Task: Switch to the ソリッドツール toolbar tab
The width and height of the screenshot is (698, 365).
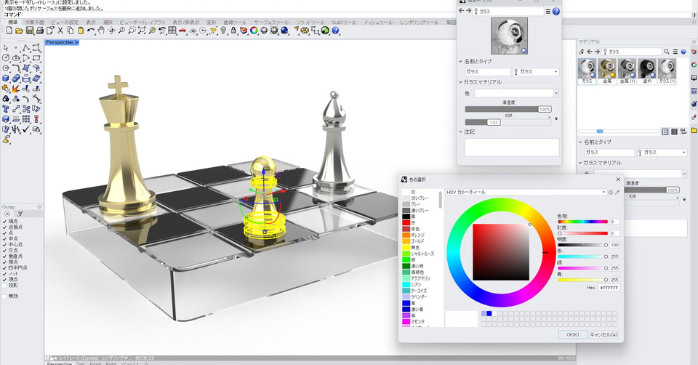Action: click(310, 22)
